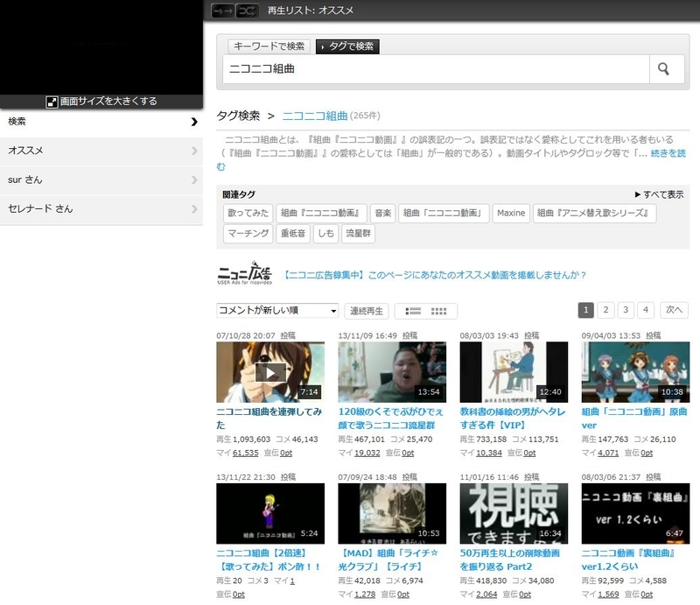Expand the オススメ sidebar chevron
This screenshot has width=700, height=605.
(194, 151)
